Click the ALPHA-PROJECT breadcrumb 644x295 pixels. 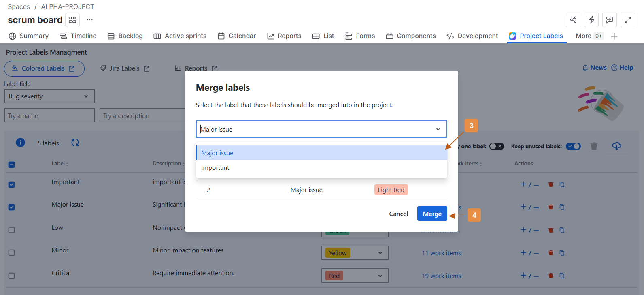click(68, 6)
